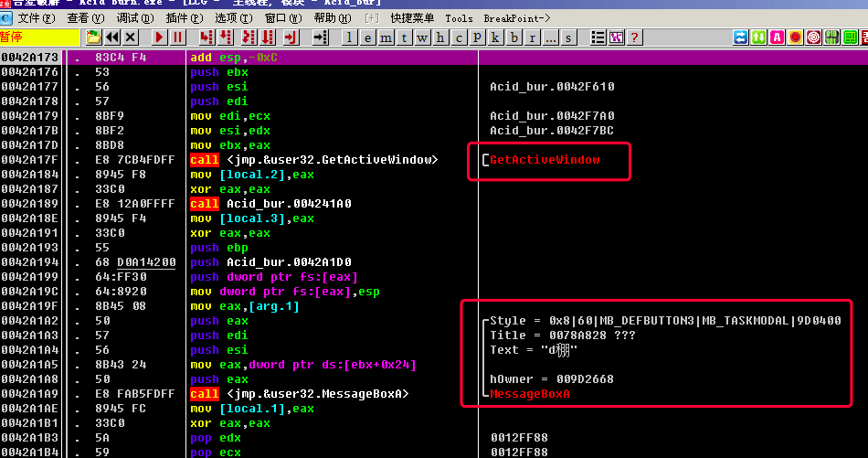Select the call GetActiveWindow instruction line
This screenshot has height=458, width=868.
tap(314, 160)
